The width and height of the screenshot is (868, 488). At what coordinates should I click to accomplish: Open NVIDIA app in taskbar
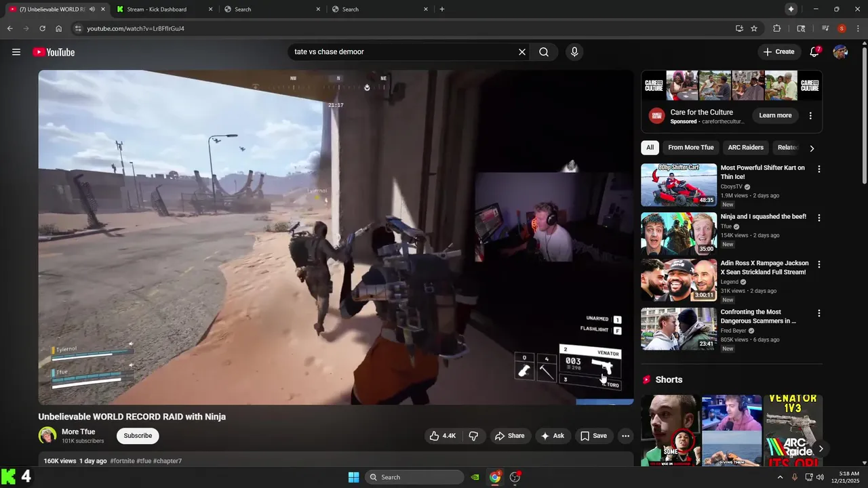[x=475, y=477]
